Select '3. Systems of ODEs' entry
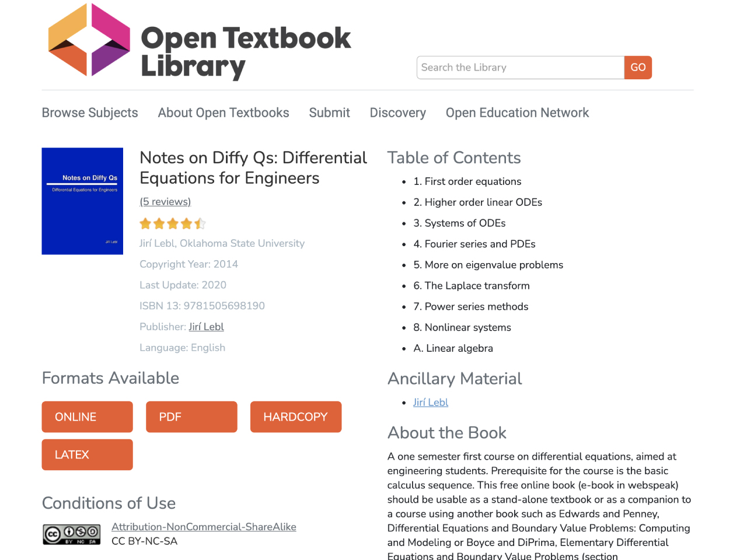 pos(460,223)
